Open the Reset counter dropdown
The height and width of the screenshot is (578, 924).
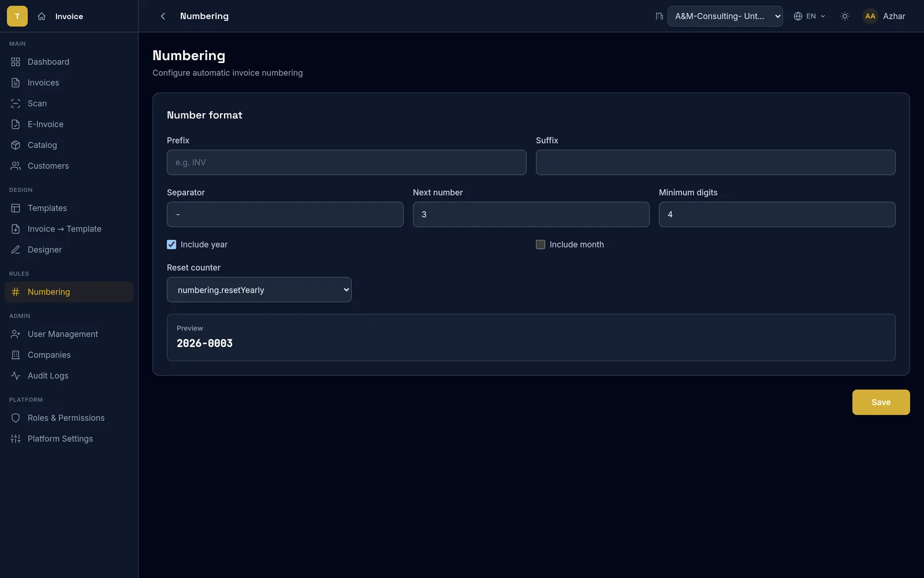pyautogui.click(x=259, y=290)
